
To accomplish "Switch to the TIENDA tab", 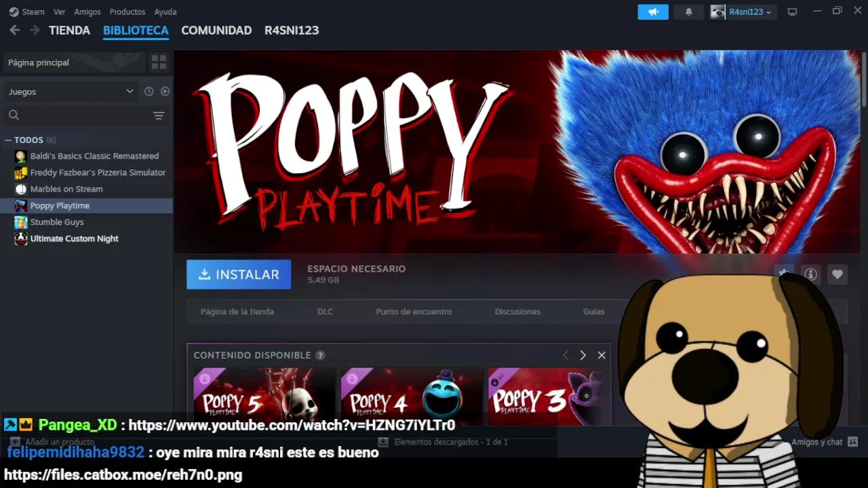I will [69, 30].
